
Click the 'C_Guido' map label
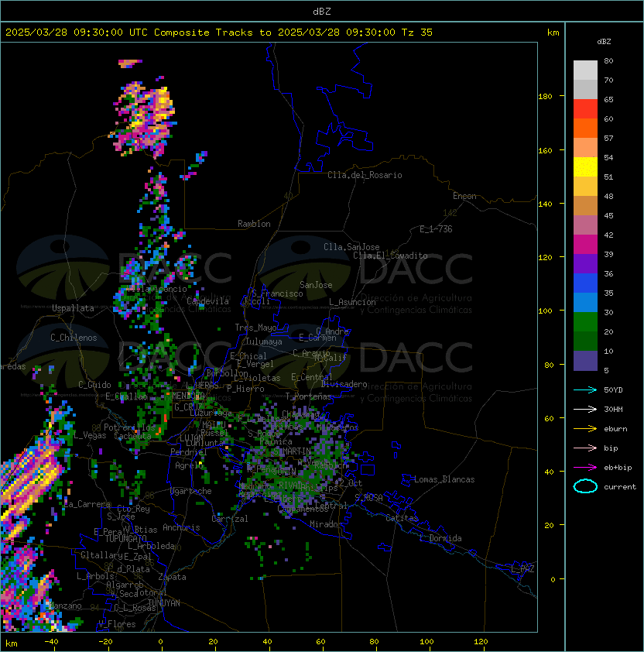point(94,385)
